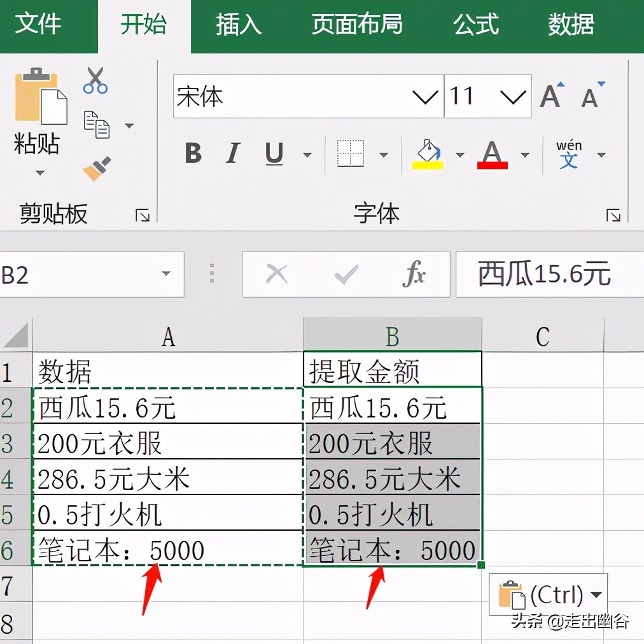The width and height of the screenshot is (644, 644).
Task: Click the formula bar text 西瓜15.6元
Action: (x=544, y=274)
